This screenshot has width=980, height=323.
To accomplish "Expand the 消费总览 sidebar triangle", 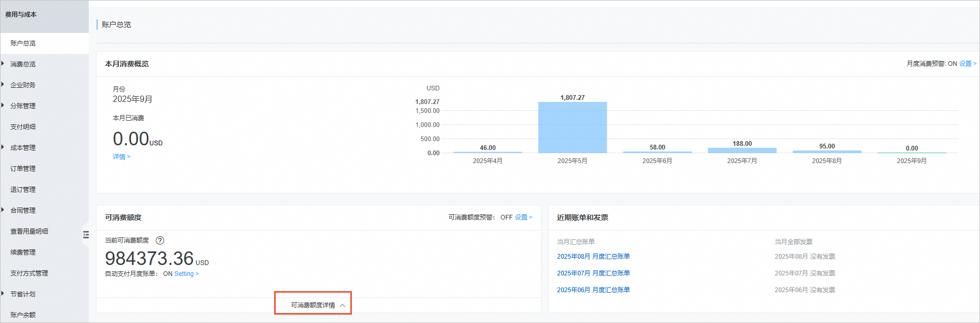I will click(x=3, y=64).
